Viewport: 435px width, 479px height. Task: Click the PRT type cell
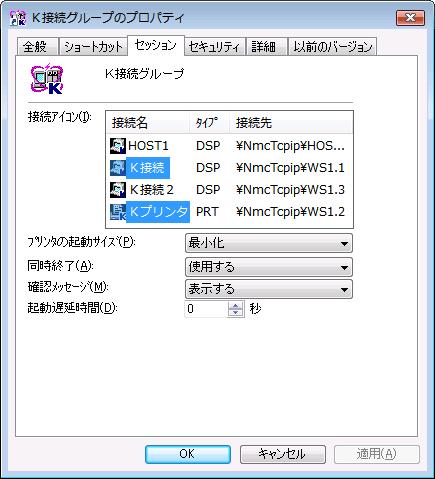pos(207,212)
